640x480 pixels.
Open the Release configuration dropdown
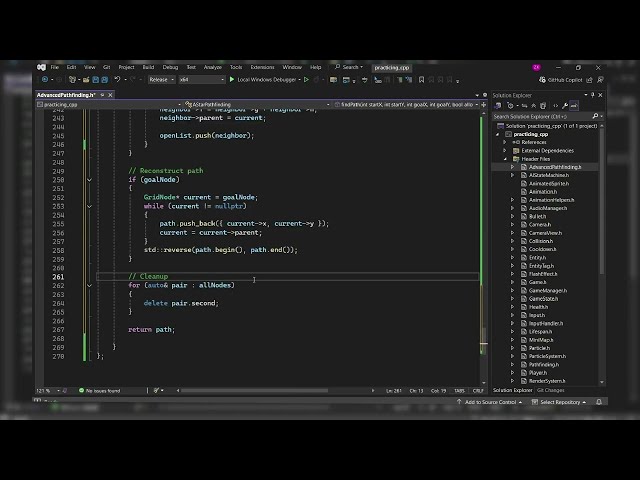[159, 79]
